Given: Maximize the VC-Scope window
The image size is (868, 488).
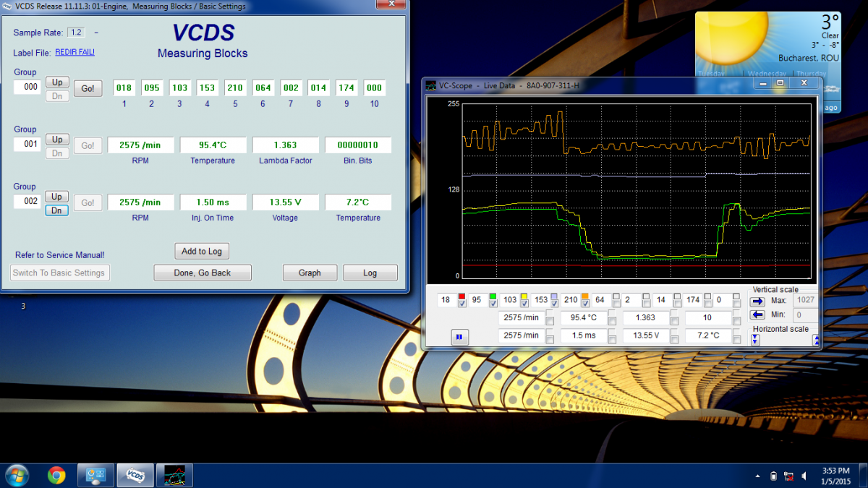Looking at the screenshot, I should (x=780, y=83).
